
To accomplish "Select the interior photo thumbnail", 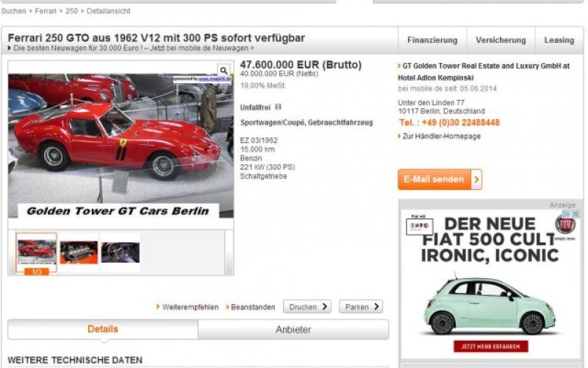I will point(120,252).
